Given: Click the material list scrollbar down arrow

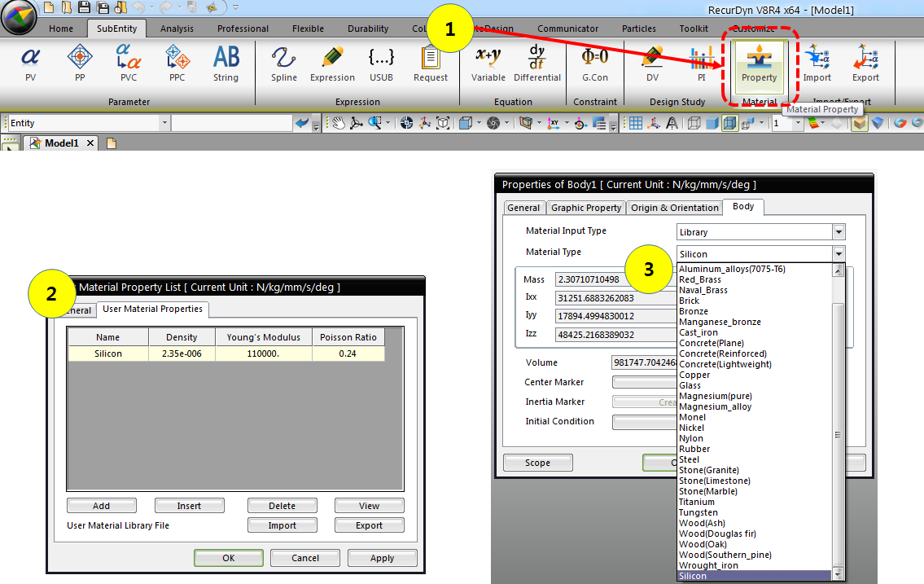Looking at the screenshot, I should (838, 575).
